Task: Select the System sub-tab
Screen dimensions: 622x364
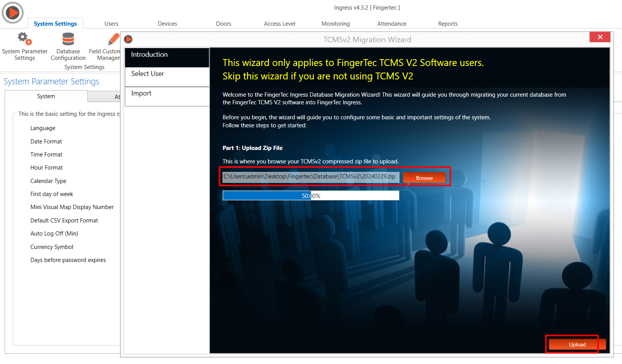Action: [46, 96]
